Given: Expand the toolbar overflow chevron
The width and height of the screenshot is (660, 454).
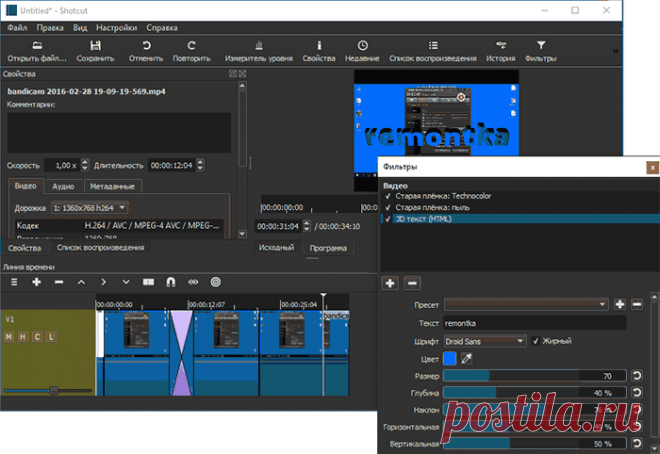Looking at the screenshot, I should (615, 51).
